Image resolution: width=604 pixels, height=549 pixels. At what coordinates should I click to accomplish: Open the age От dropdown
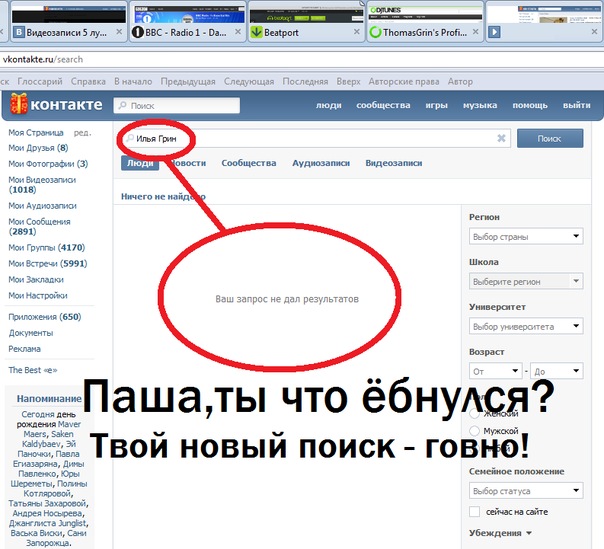495,371
